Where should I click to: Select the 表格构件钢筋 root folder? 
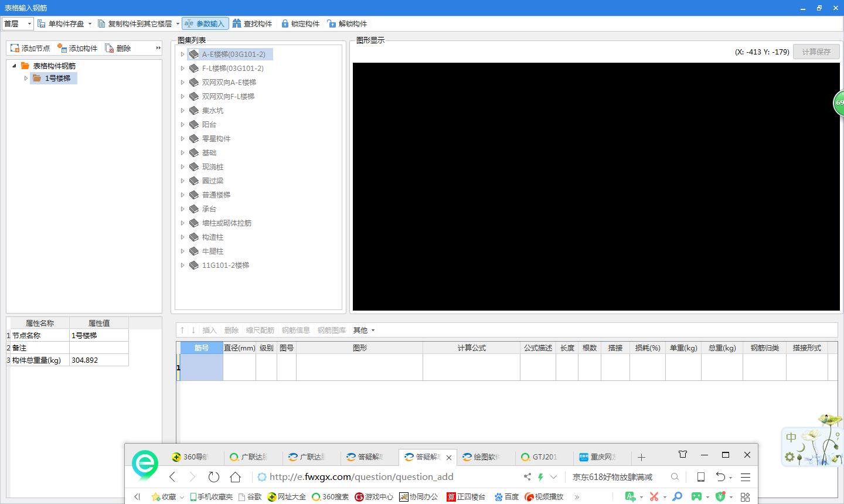[x=48, y=66]
